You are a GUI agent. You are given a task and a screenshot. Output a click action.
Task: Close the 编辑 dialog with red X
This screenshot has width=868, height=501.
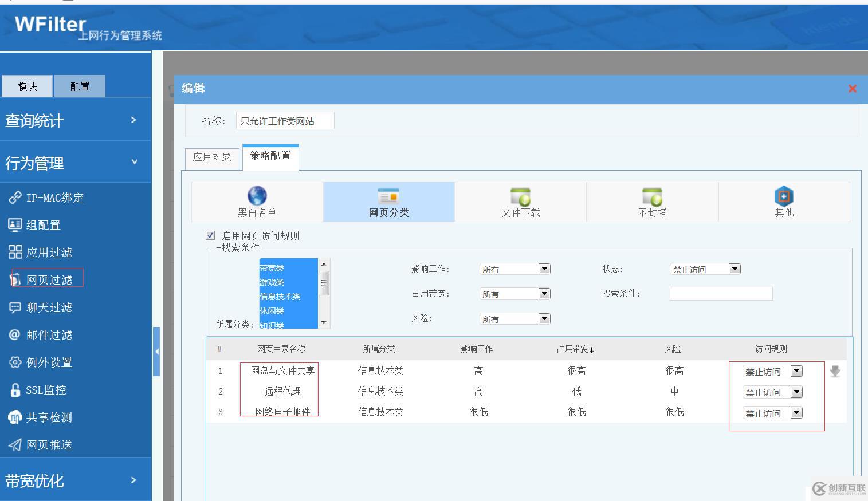[x=853, y=89]
